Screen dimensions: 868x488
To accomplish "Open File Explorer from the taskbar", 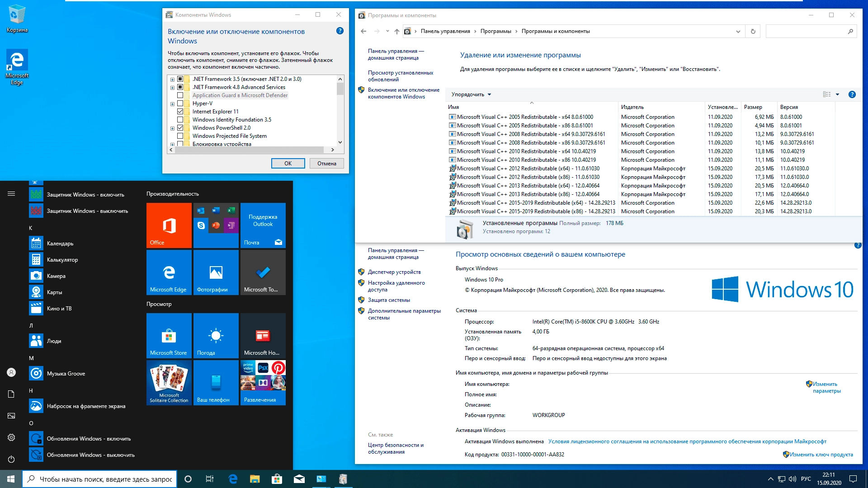I will (x=255, y=479).
